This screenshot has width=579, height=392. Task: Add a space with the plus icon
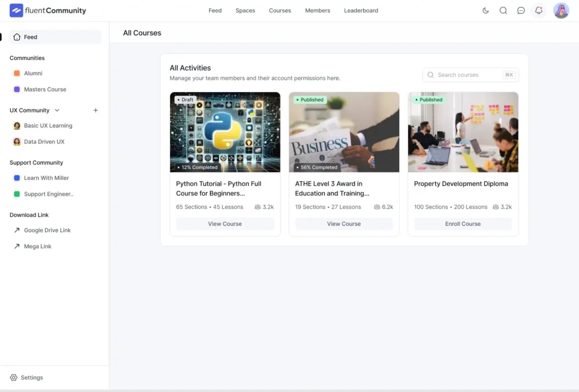(x=96, y=110)
